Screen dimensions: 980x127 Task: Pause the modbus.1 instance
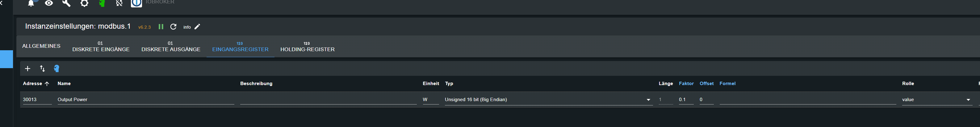161,27
